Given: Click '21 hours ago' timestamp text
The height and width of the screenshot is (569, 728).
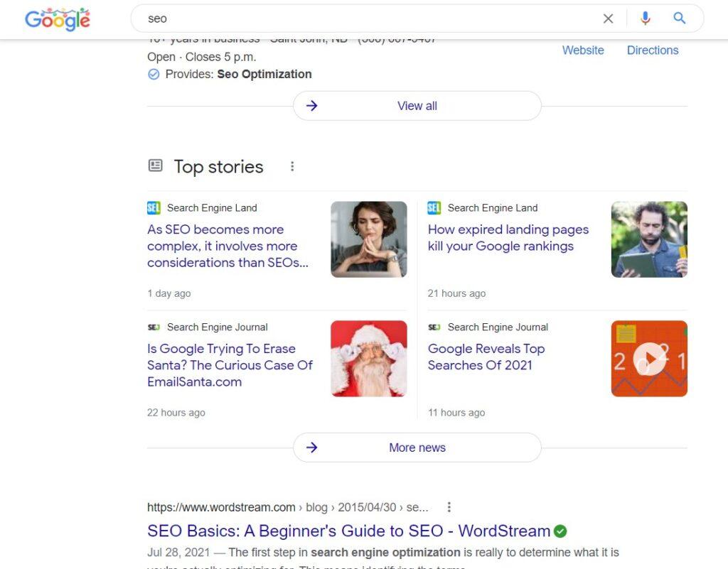Looking at the screenshot, I should pos(456,293).
